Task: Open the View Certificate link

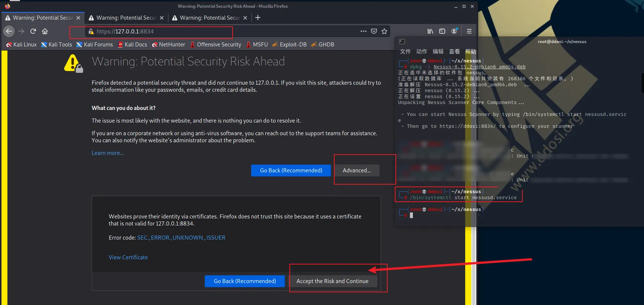Action: click(128, 257)
